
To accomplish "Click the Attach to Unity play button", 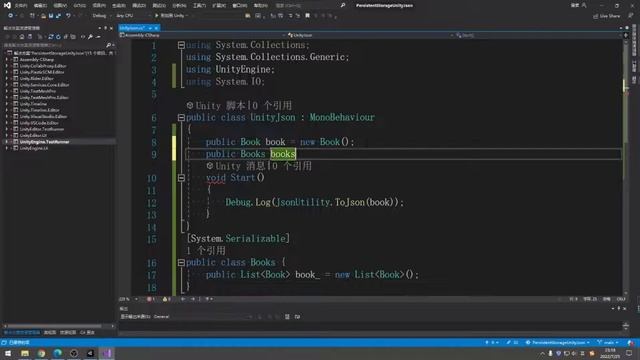I will pyautogui.click(x=171, y=16).
